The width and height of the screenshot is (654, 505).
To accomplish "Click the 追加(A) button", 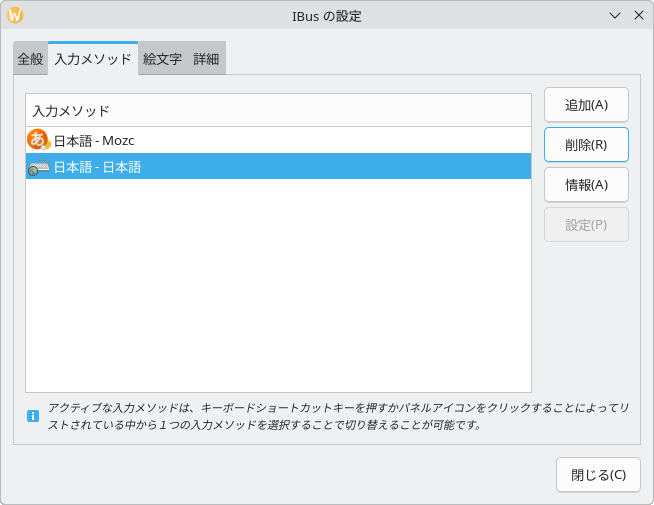I will click(586, 105).
